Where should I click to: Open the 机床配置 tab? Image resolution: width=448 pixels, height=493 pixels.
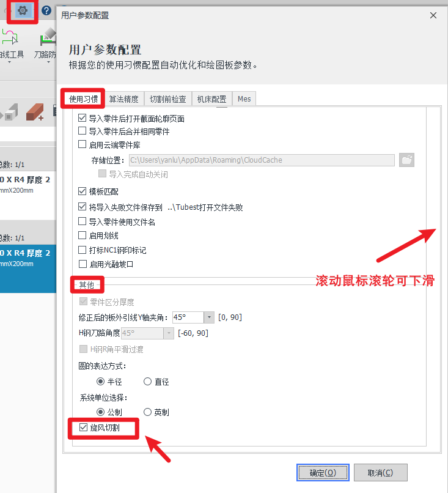[x=211, y=99]
